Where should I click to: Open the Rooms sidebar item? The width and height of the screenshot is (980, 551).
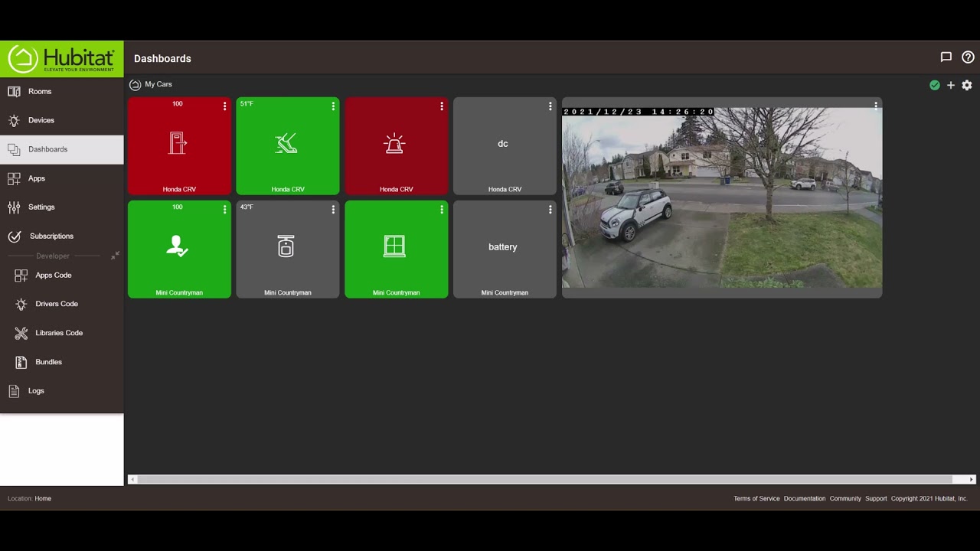[61, 91]
